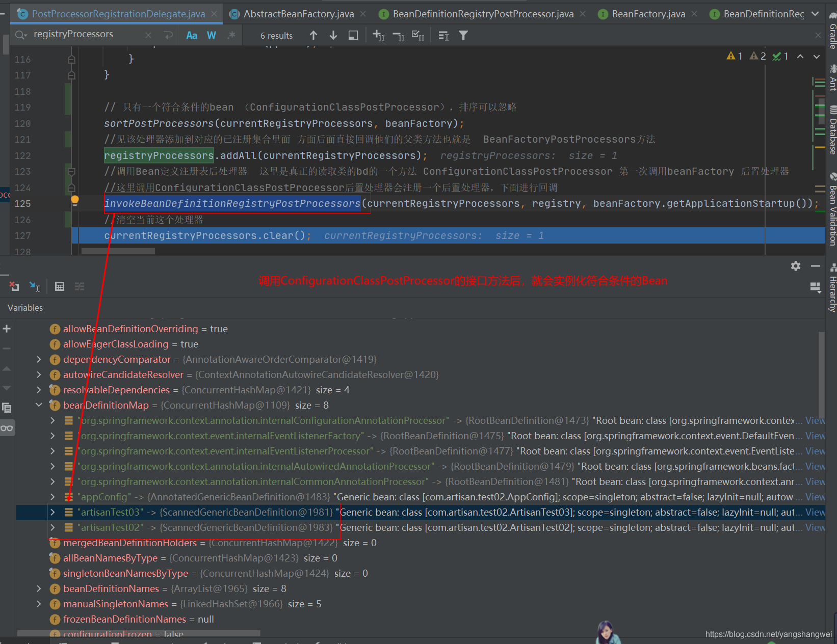
Task: Go to next search occurrence arrow
Action: point(333,35)
